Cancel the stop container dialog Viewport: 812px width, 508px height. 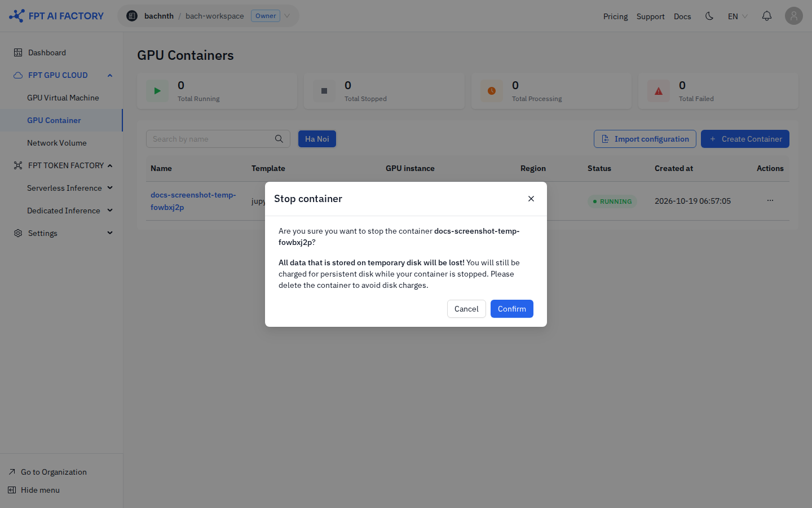(466, 309)
